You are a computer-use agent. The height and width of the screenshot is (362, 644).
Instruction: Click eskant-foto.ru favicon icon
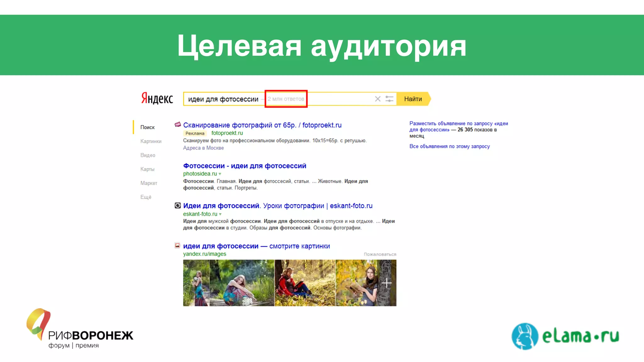(178, 205)
